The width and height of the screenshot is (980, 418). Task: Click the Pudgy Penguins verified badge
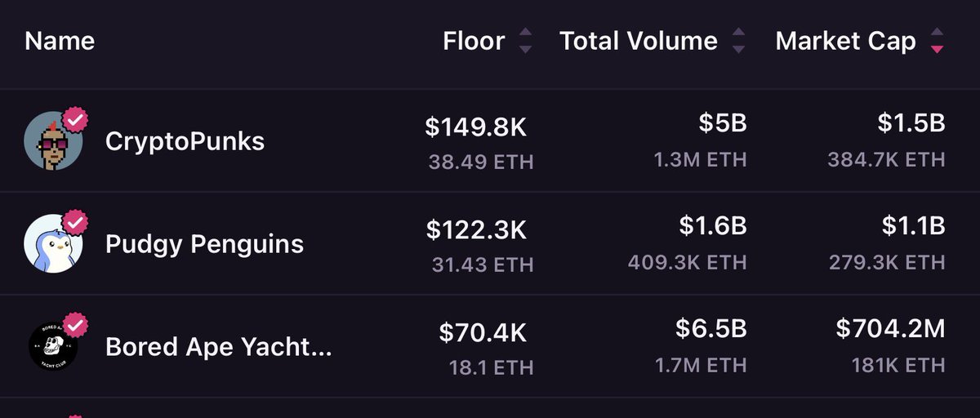coord(76,222)
